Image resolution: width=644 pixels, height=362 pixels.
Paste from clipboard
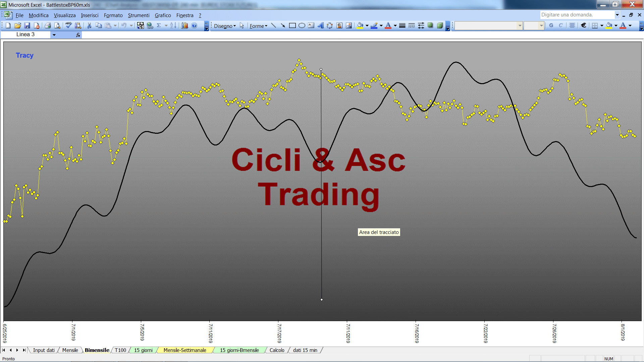pos(108,26)
